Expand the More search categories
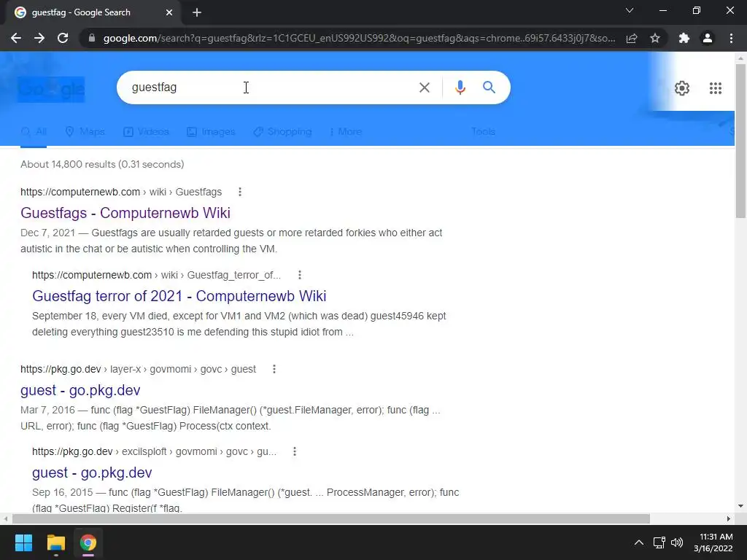Image resolution: width=747 pixels, height=560 pixels. click(x=345, y=131)
